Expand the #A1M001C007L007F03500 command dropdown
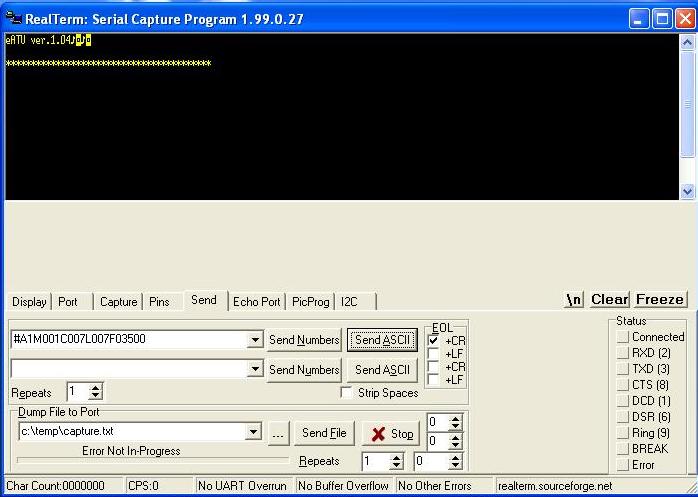698x497 pixels. [254, 340]
